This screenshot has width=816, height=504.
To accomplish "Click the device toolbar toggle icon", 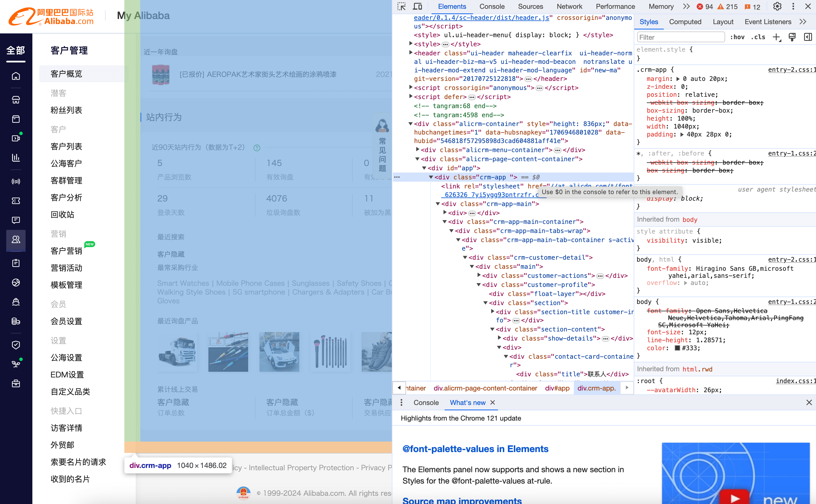I will 417,7.
